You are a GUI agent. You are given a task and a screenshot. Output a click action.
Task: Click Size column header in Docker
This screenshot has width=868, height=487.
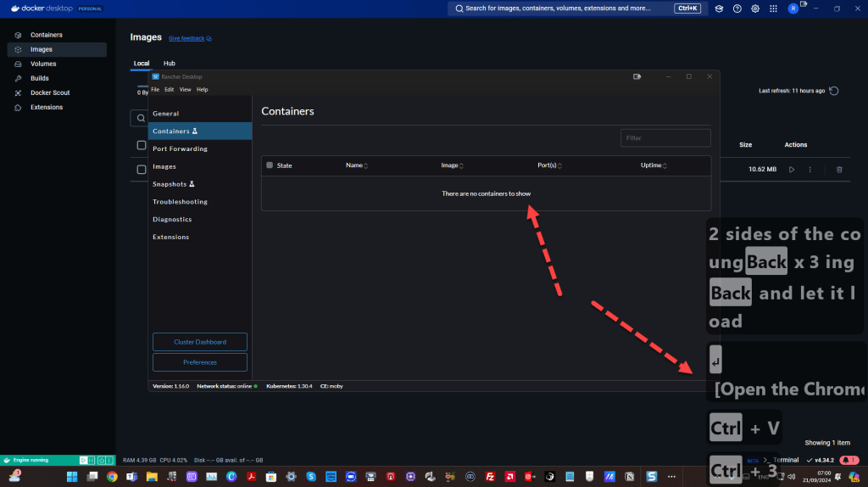pos(746,144)
